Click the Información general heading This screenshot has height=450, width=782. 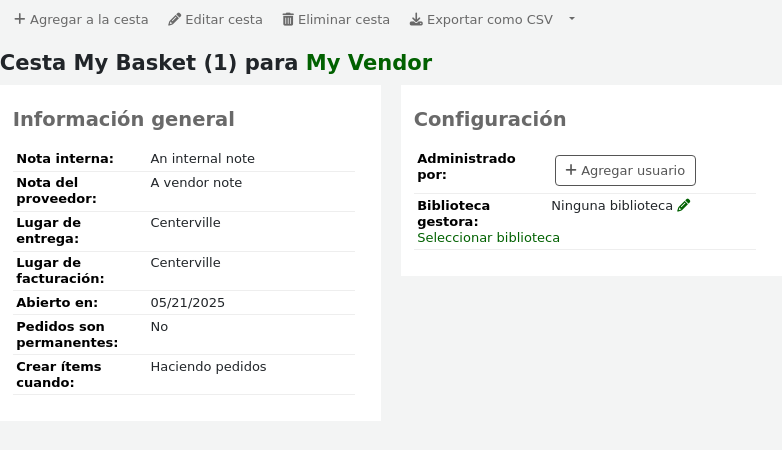[x=123, y=119]
